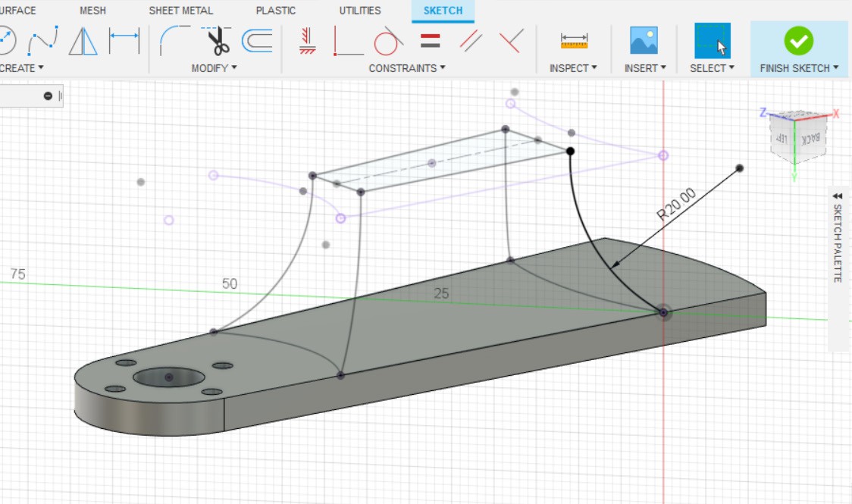Open the CONSTRAINTS dropdown
This screenshot has width=852, height=504.
point(406,67)
